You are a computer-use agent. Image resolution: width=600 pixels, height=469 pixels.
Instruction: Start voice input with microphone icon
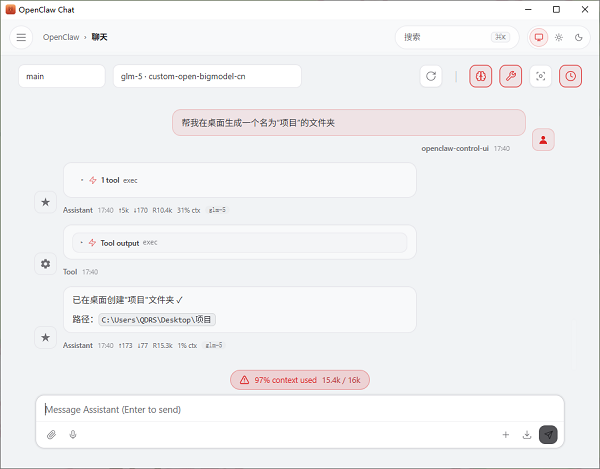point(73,435)
